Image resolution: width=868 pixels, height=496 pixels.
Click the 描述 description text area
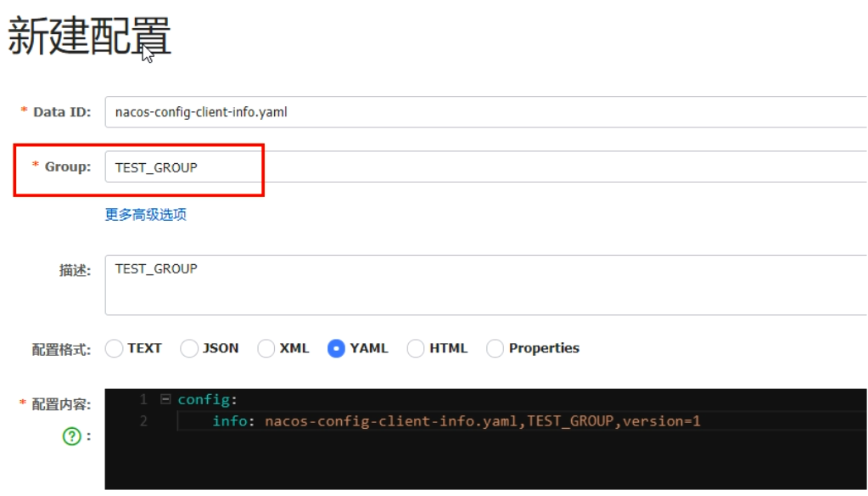click(x=486, y=285)
